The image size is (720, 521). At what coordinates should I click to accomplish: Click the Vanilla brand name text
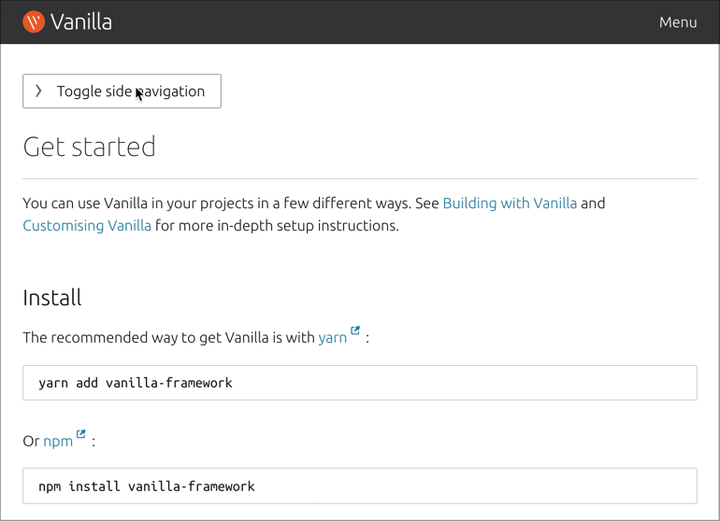click(81, 22)
